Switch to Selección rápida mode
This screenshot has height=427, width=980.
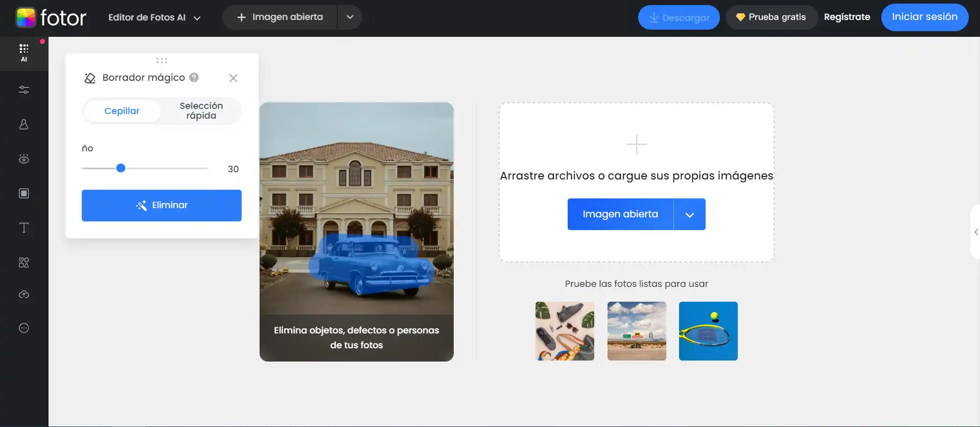[201, 111]
